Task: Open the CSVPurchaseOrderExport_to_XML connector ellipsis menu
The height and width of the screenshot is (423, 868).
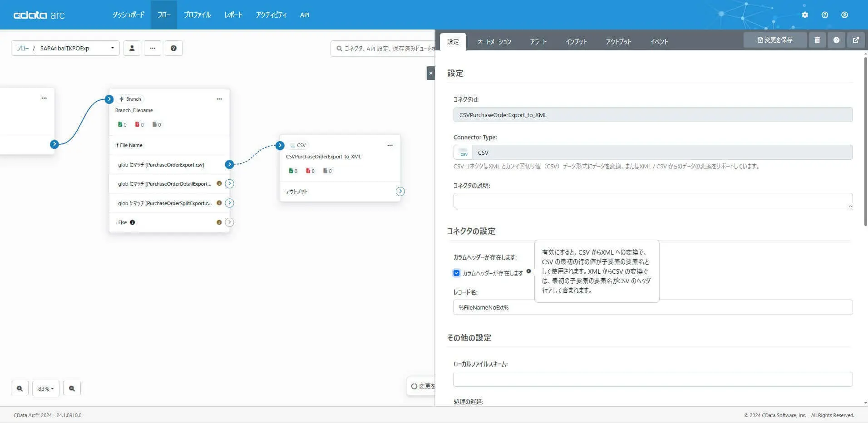Action: (x=390, y=145)
